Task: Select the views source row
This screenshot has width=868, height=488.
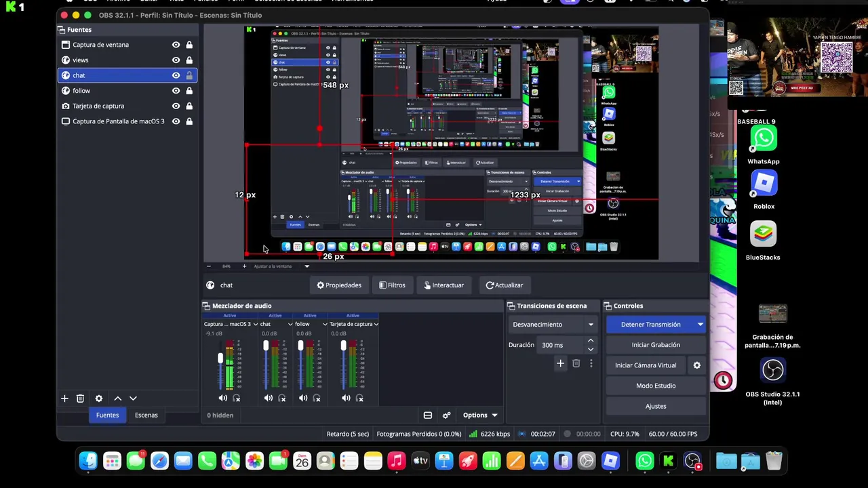Action: tap(127, 60)
